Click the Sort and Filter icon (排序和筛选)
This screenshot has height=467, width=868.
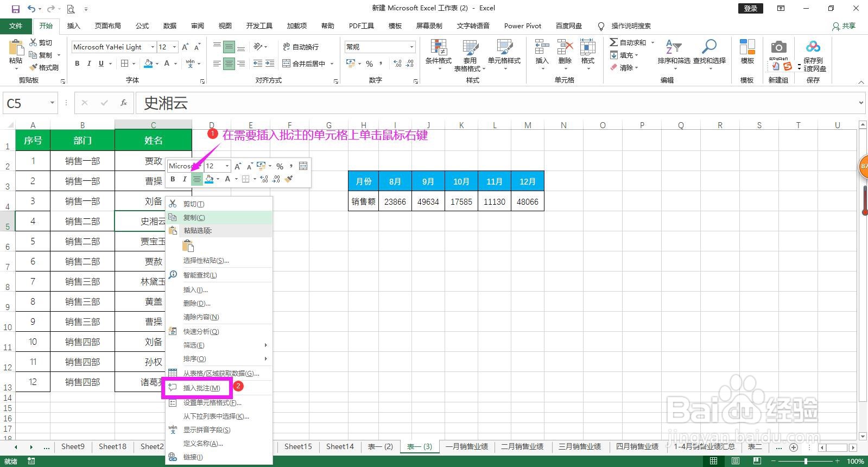[674, 47]
